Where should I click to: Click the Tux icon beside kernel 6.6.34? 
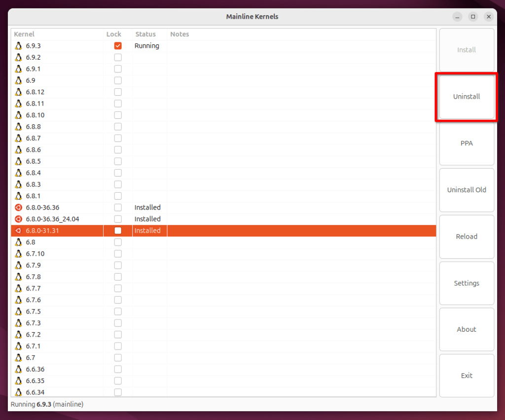point(18,392)
